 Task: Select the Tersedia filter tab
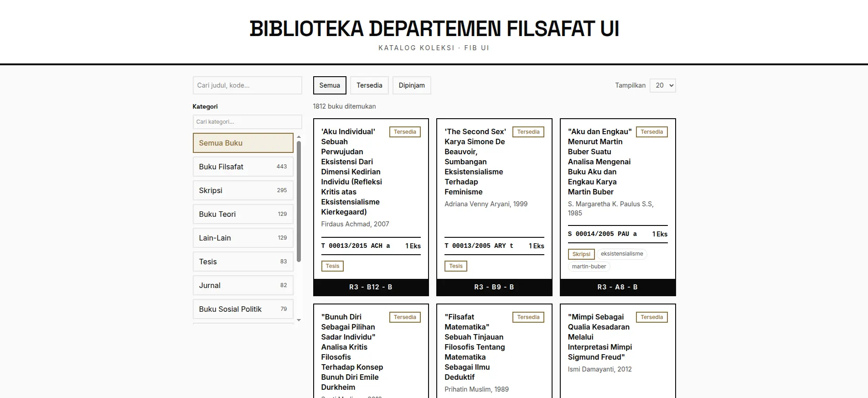(x=369, y=85)
